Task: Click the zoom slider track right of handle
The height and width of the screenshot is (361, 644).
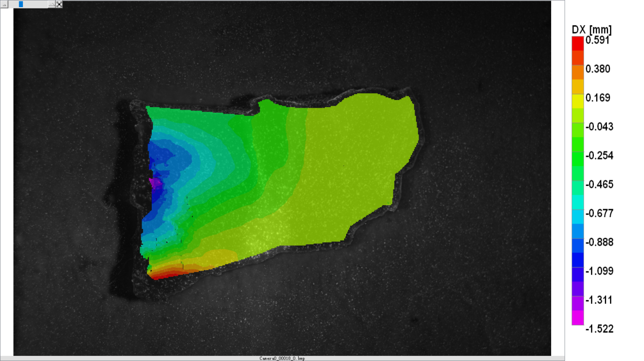Action: [x=36, y=4]
